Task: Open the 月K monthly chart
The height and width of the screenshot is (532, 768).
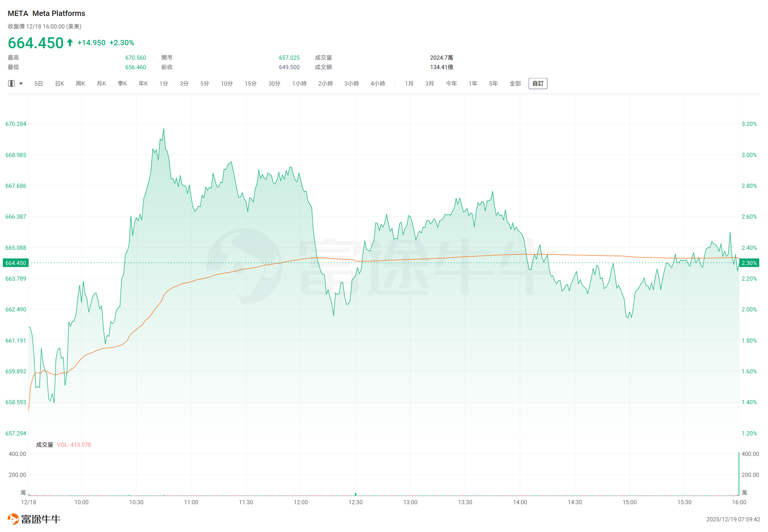Action: (x=101, y=84)
